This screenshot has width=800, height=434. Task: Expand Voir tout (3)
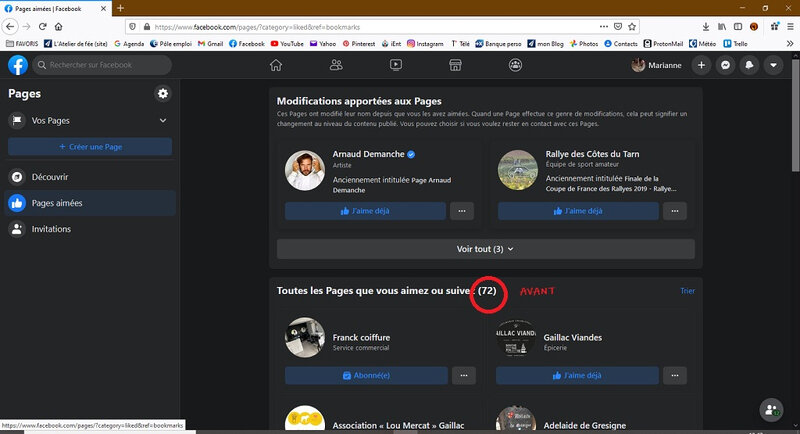486,249
